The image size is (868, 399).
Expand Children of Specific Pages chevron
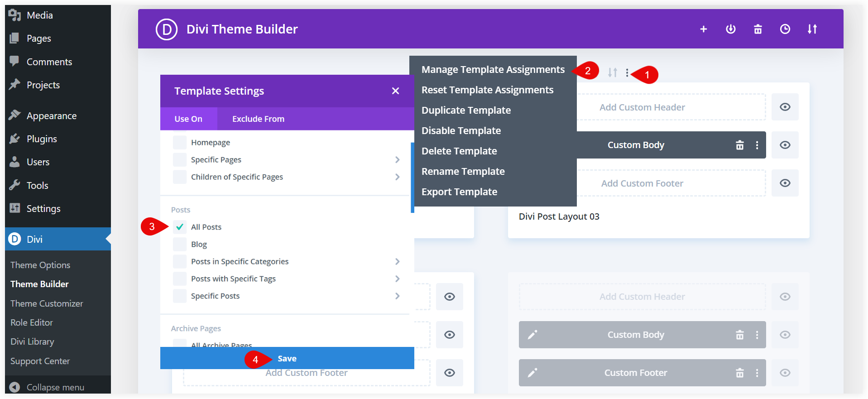click(x=397, y=177)
